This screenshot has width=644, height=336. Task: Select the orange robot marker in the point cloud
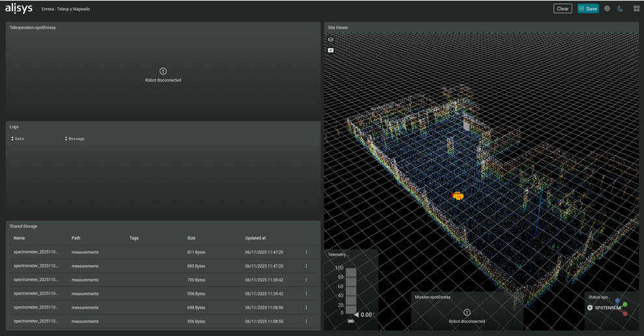click(458, 196)
